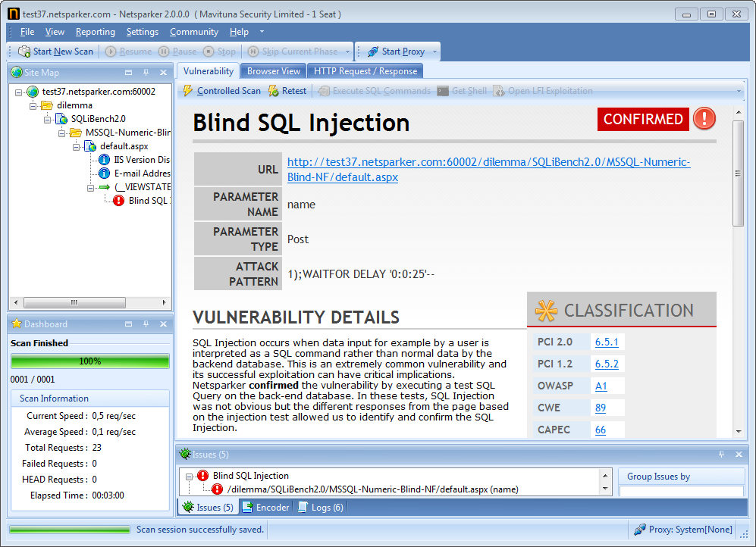Open the Reporting menu
756x547 pixels.
pyautogui.click(x=95, y=32)
